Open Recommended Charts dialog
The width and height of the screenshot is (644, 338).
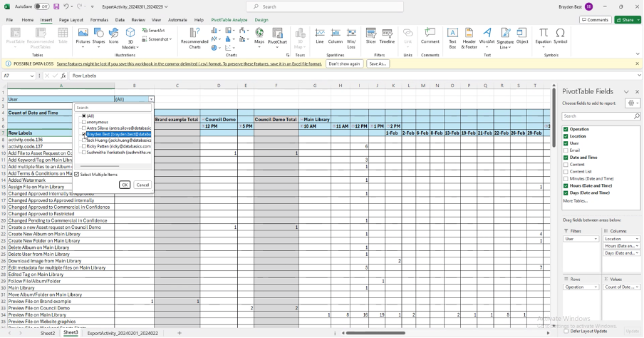(194, 39)
